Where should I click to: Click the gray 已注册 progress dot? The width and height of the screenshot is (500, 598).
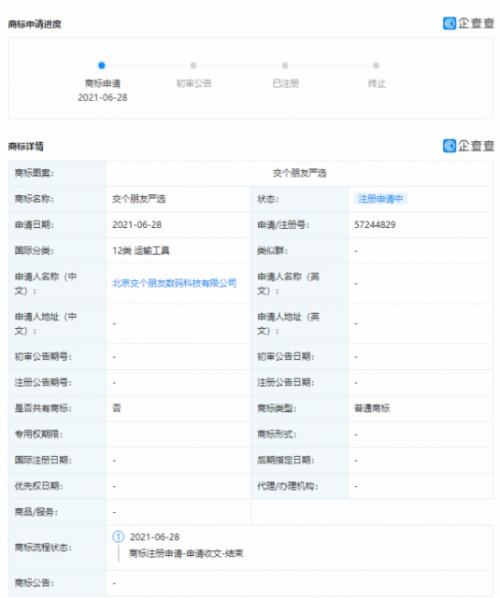[x=285, y=66]
